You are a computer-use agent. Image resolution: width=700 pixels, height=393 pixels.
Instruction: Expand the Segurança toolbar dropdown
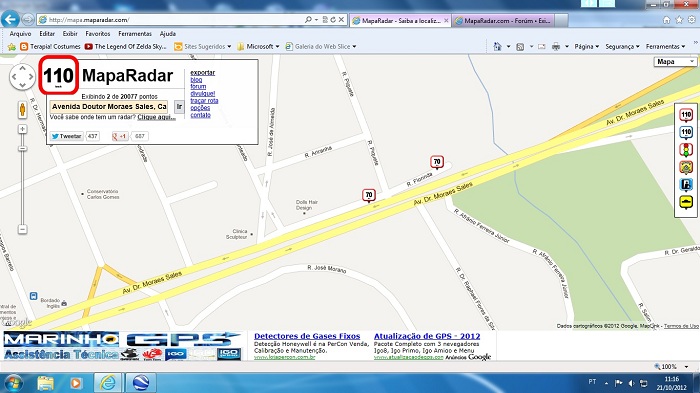(x=622, y=46)
